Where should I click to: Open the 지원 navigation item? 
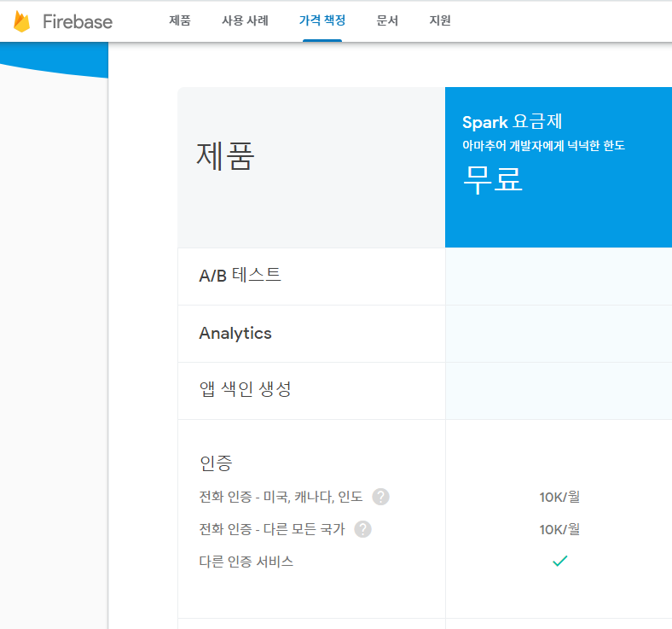[x=440, y=20]
